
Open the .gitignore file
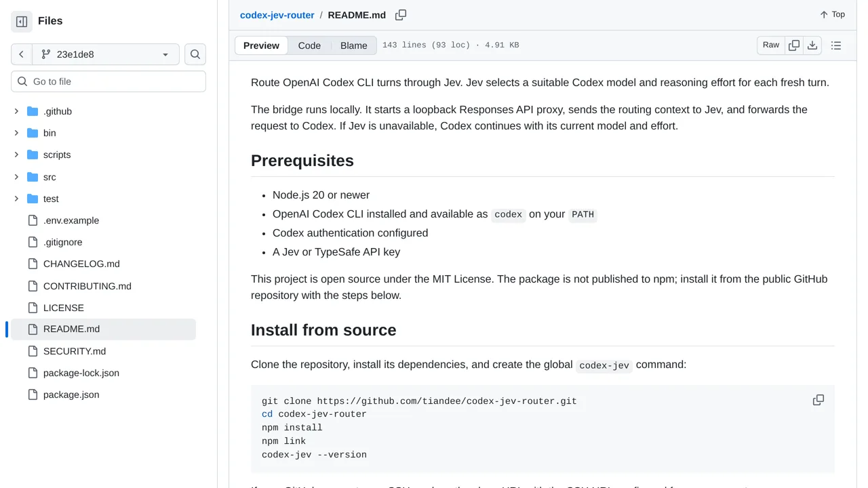62,242
